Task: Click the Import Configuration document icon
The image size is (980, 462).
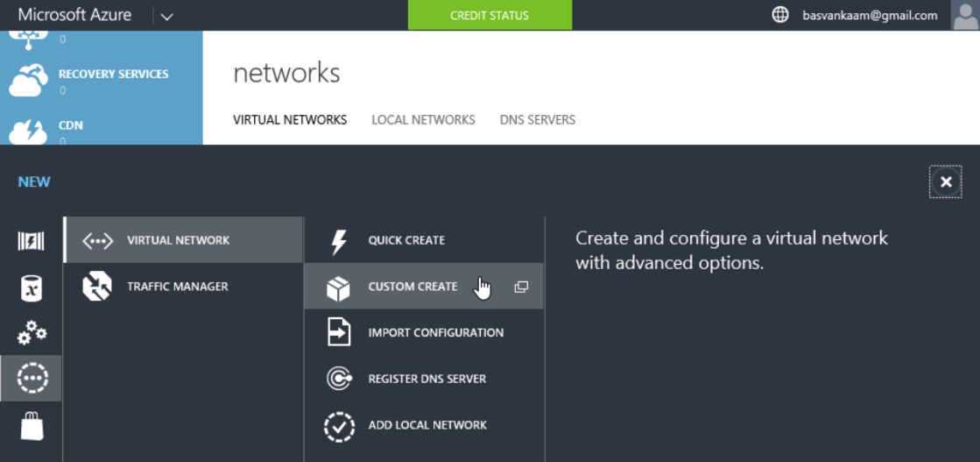Action: (338, 333)
